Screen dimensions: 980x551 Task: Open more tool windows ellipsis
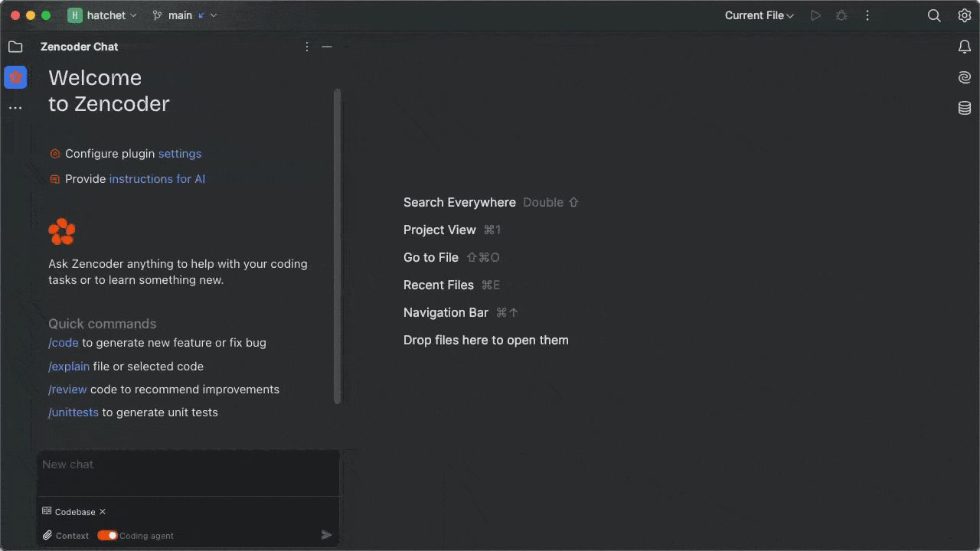click(x=15, y=108)
